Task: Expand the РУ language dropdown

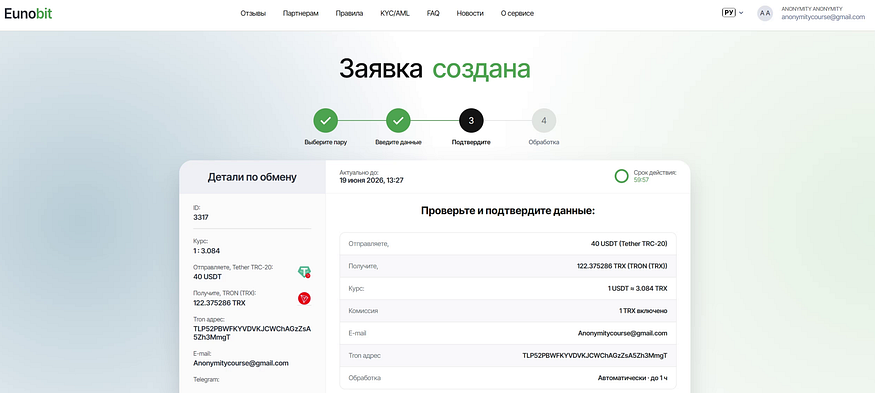Action: [x=733, y=13]
